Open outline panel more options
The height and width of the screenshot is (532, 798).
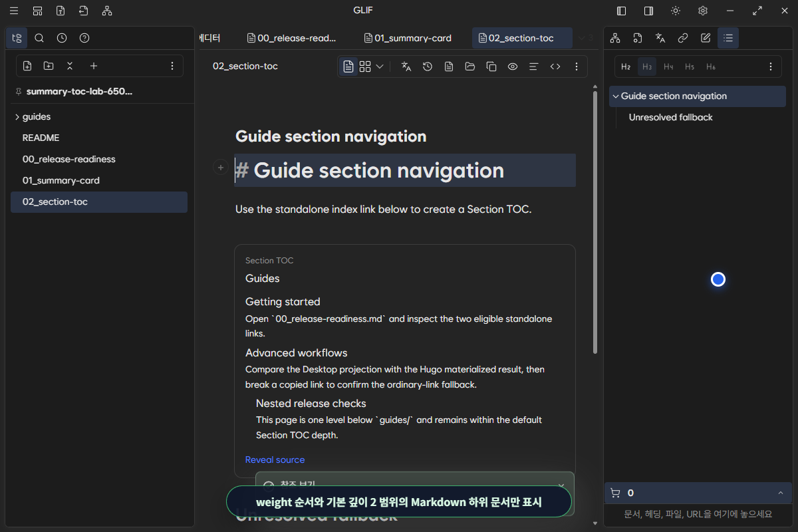pos(771,66)
